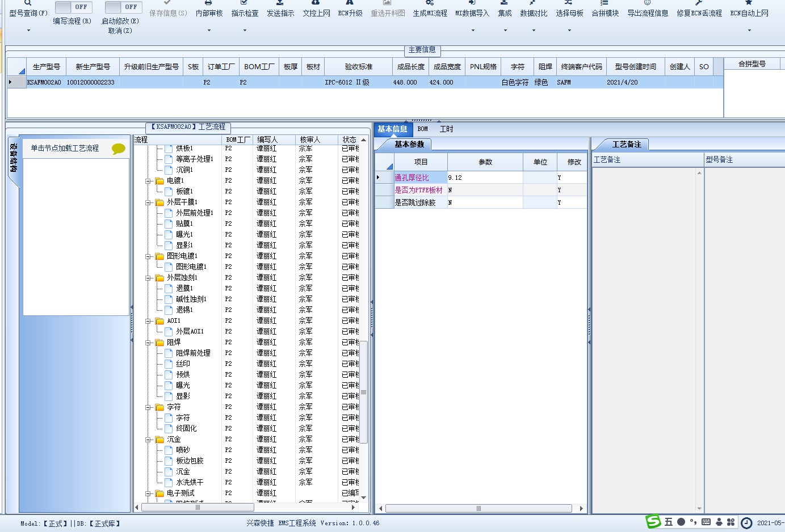Sort by 验收标准 column header
This screenshot has height=532, width=785.
358,66
